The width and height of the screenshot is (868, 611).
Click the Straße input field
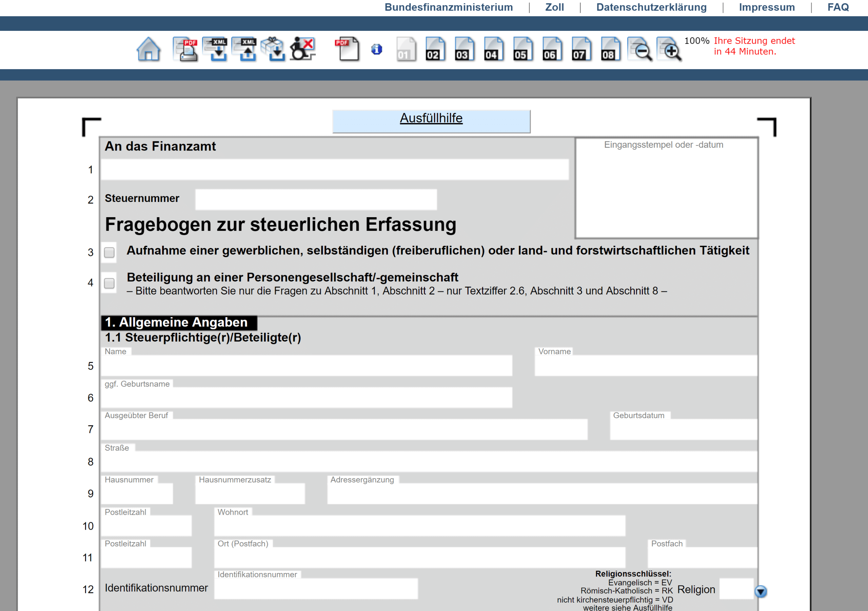[x=430, y=461]
